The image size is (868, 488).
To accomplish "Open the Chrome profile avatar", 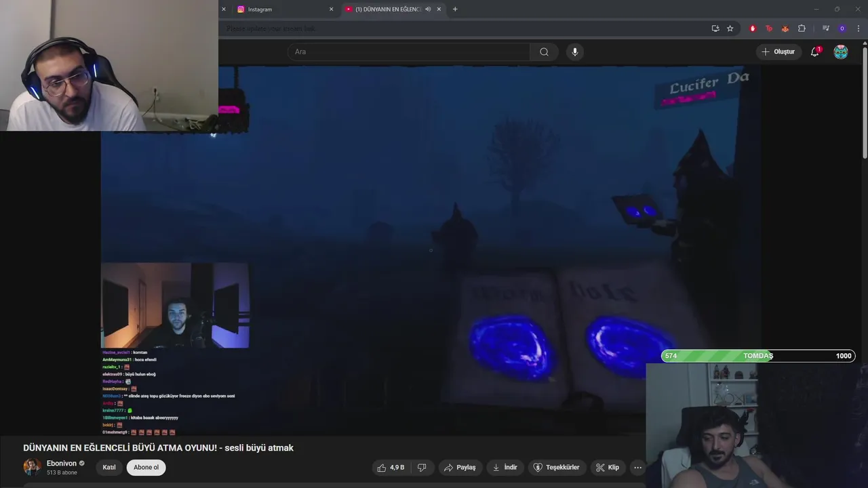I will 842,28.
